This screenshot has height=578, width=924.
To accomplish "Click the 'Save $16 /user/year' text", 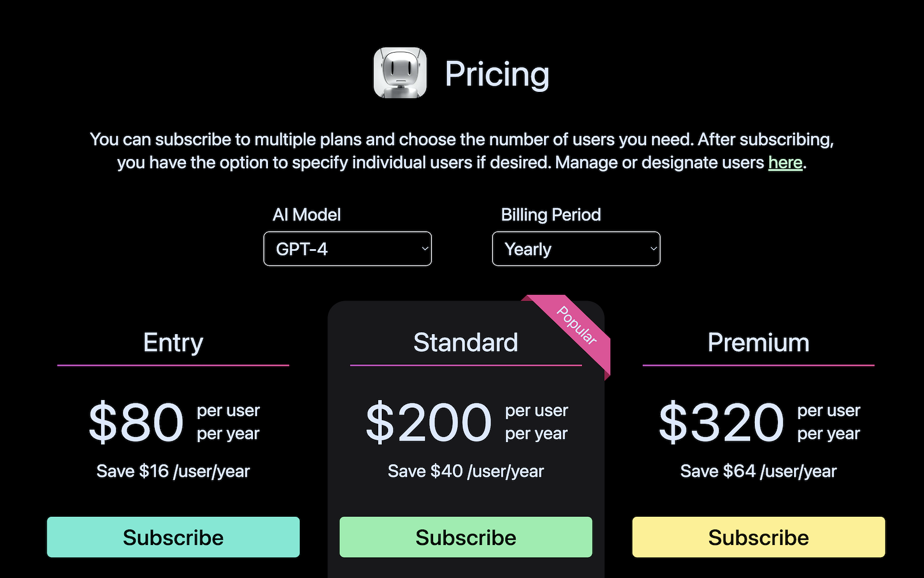I will click(x=173, y=471).
